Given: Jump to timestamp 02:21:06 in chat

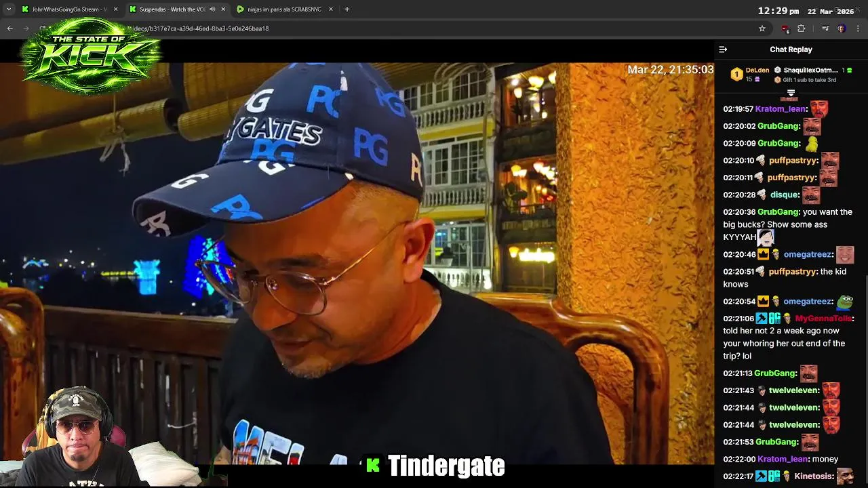Looking at the screenshot, I should pyautogui.click(x=739, y=319).
